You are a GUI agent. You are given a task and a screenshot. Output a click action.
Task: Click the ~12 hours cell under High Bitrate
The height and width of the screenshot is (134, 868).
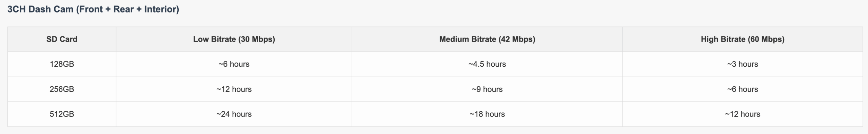[x=743, y=114]
